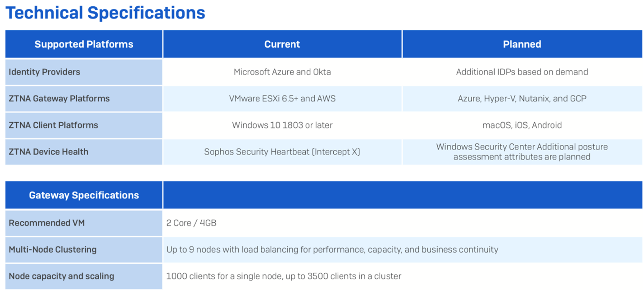Image resolution: width=644 pixels, height=294 pixels.
Task: Select the Identity Providers row label
Action: click(44, 72)
